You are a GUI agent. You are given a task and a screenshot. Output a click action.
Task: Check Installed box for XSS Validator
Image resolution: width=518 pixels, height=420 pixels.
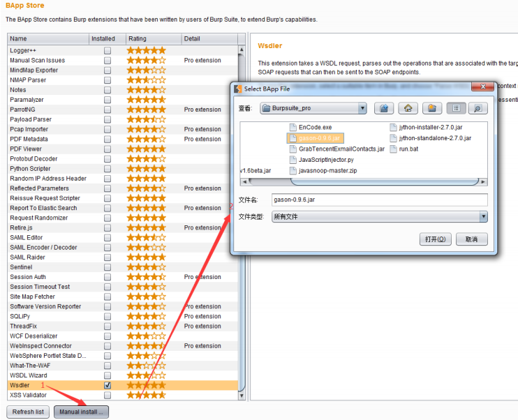(x=108, y=396)
